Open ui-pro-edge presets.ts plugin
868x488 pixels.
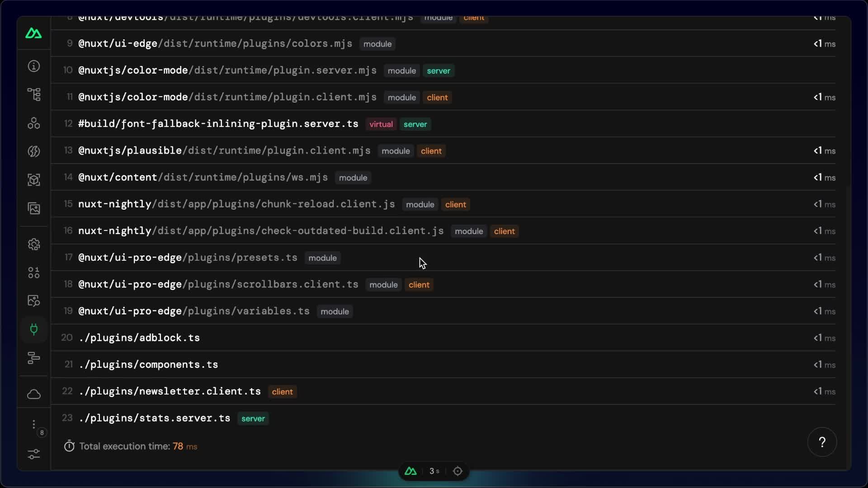click(x=188, y=258)
